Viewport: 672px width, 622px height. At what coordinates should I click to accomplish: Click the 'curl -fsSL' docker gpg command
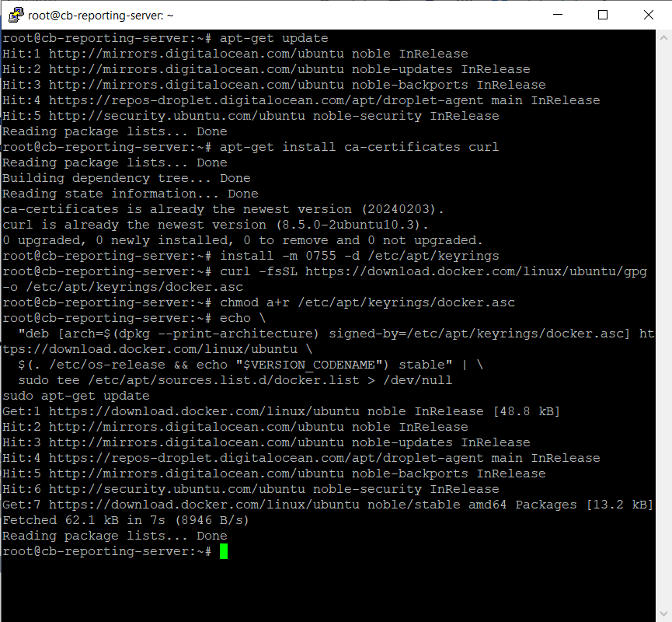click(x=433, y=271)
